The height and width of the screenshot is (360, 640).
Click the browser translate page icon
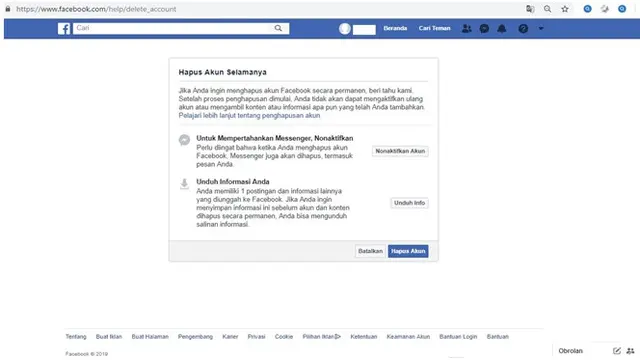click(530, 9)
